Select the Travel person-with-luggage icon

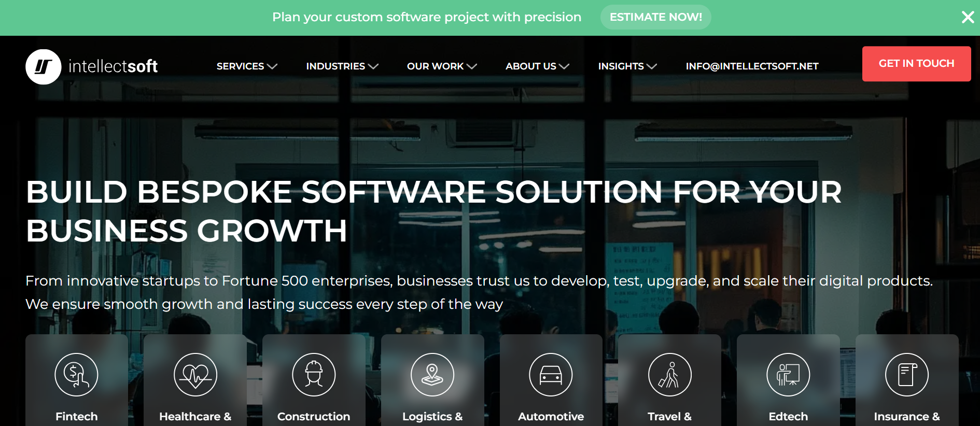670,375
